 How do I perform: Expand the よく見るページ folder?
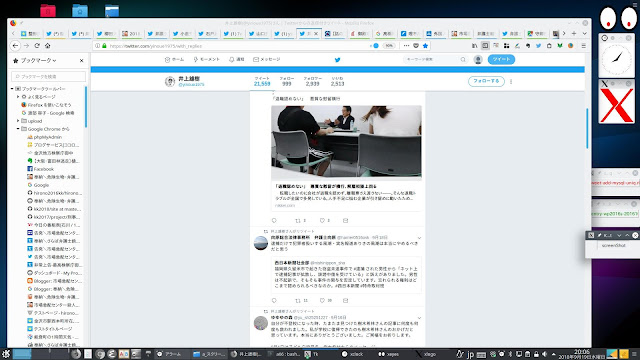[18, 97]
